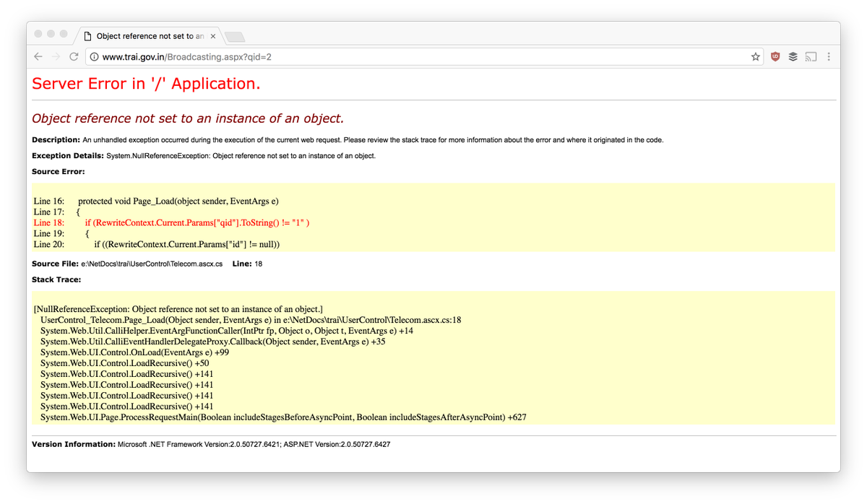867x504 pixels.
Task: Click the italic 'Object reference not set to an instance' heading
Action: click(x=188, y=118)
